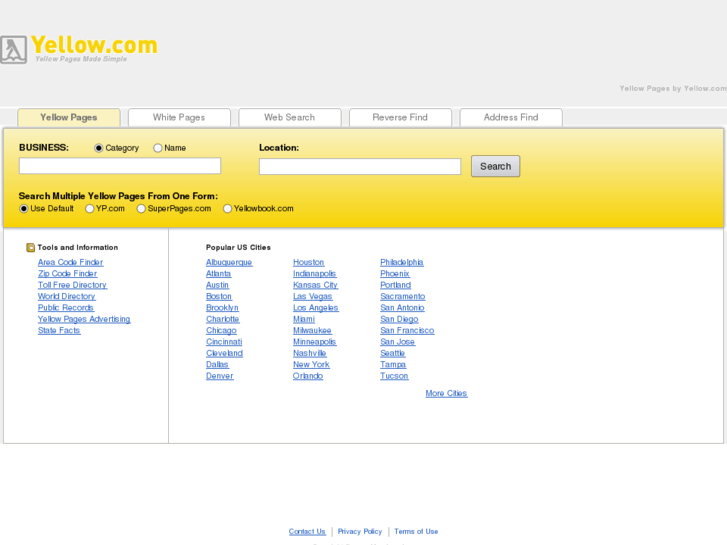The height and width of the screenshot is (545, 727).
Task: Select the Name radio button
Action: [x=158, y=148]
